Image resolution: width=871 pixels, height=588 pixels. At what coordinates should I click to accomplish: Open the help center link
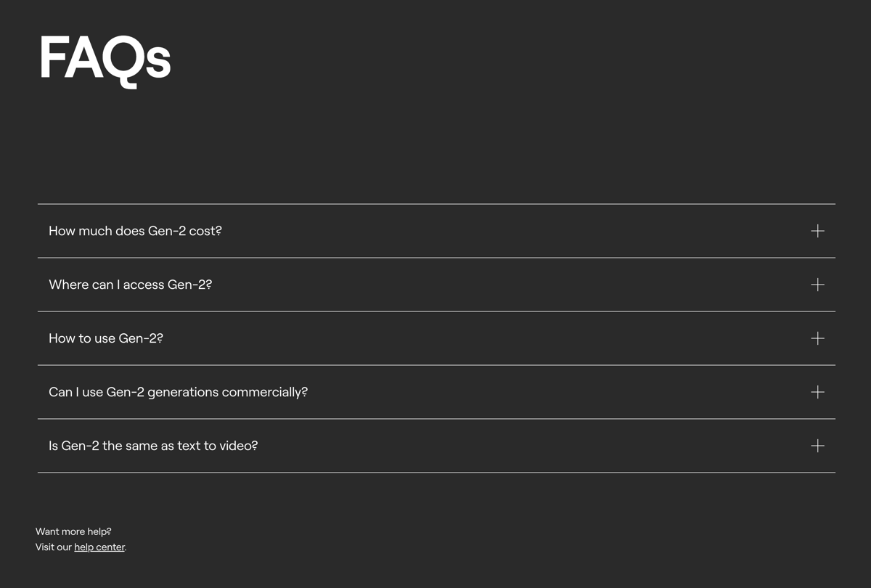coord(99,547)
